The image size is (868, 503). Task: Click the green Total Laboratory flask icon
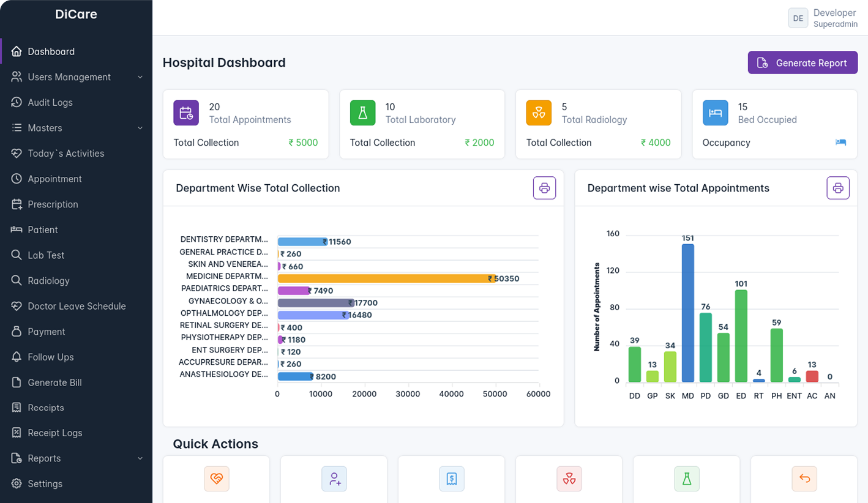pos(362,113)
